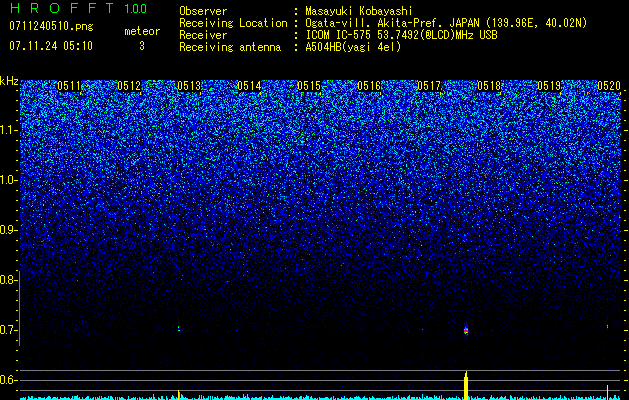Click the yellow signal bar near 0520
This screenshot has height=400, width=629.
tap(607, 392)
